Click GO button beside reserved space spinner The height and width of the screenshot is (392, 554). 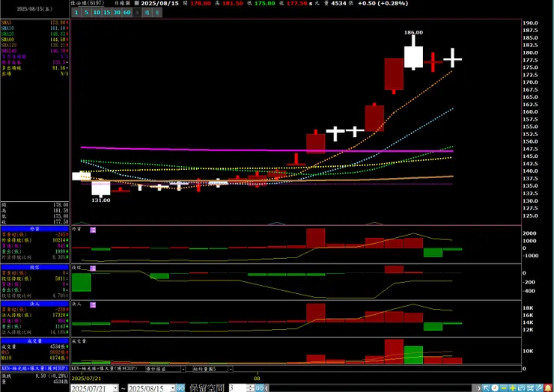(x=259, y=388)
